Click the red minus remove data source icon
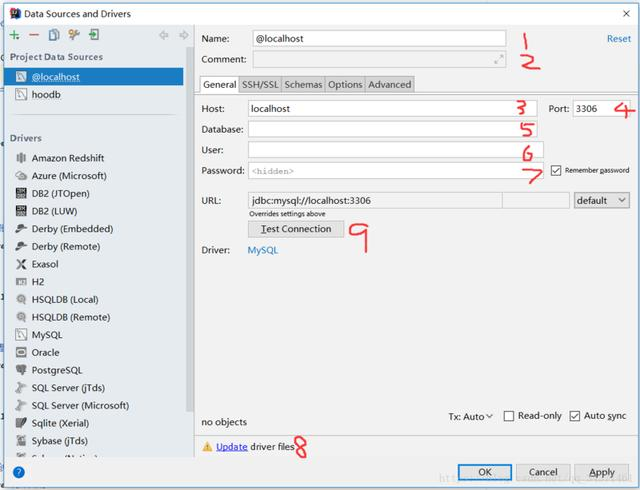 coord(34,35)
